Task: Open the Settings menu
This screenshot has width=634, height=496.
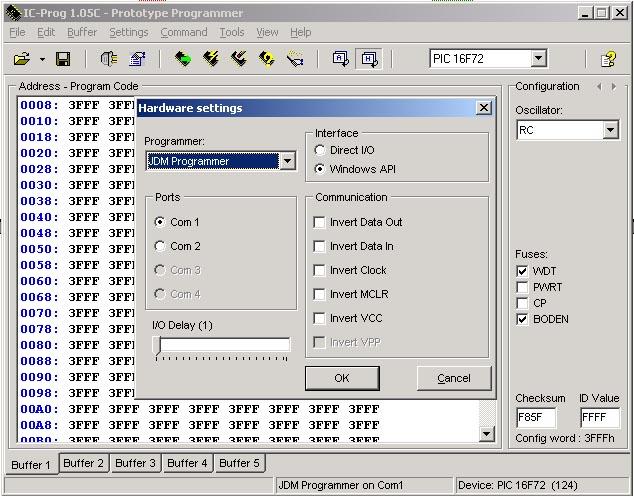Action: [x=128, y=32]
